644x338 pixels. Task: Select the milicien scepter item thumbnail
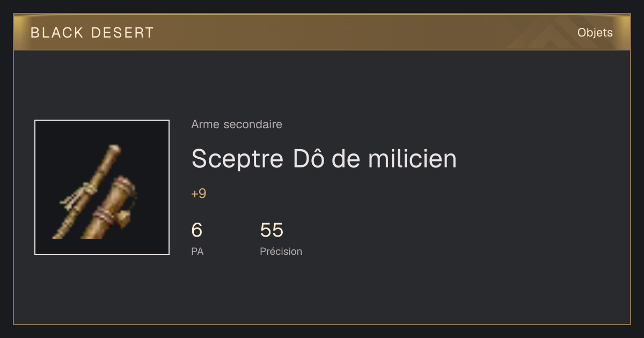102,187
